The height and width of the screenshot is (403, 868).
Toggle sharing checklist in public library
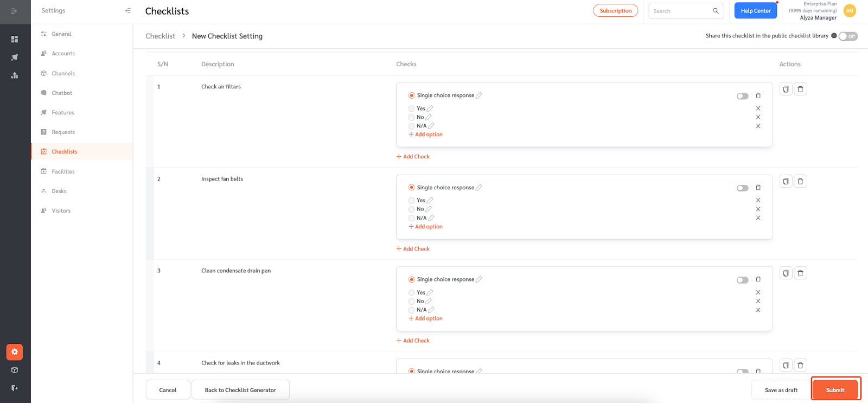[x=848, y=36]
